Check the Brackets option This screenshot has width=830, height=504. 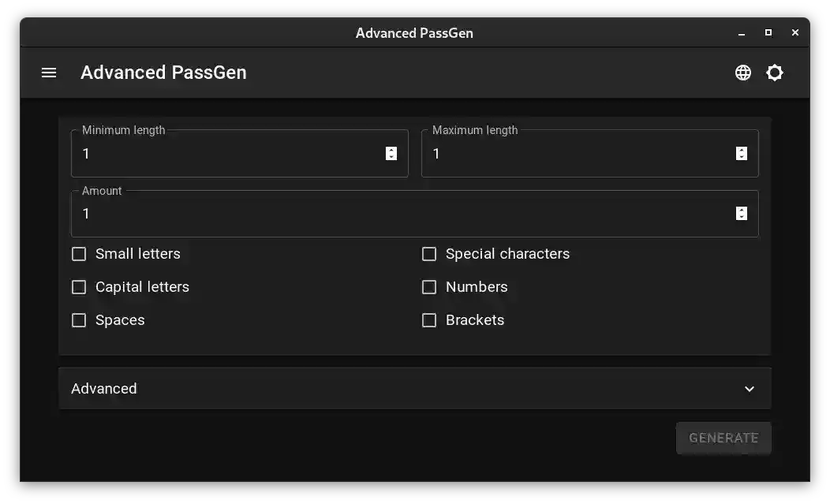click(429, 319)
